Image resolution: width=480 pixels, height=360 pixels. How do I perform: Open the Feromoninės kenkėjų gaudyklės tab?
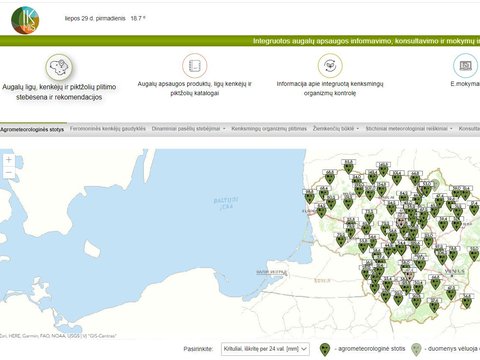click(108, 129)
